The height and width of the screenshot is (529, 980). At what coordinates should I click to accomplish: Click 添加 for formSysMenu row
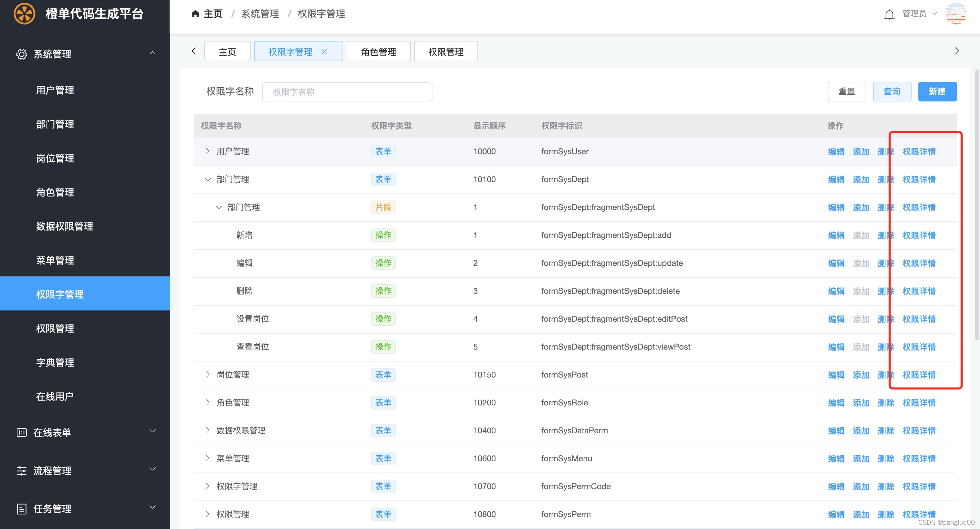click(861, 458)
